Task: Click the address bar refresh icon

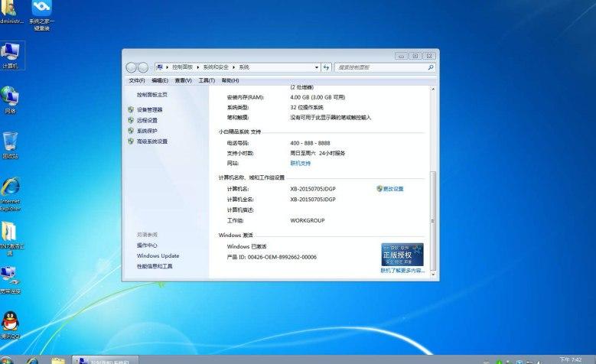Action: pos(327,67)
